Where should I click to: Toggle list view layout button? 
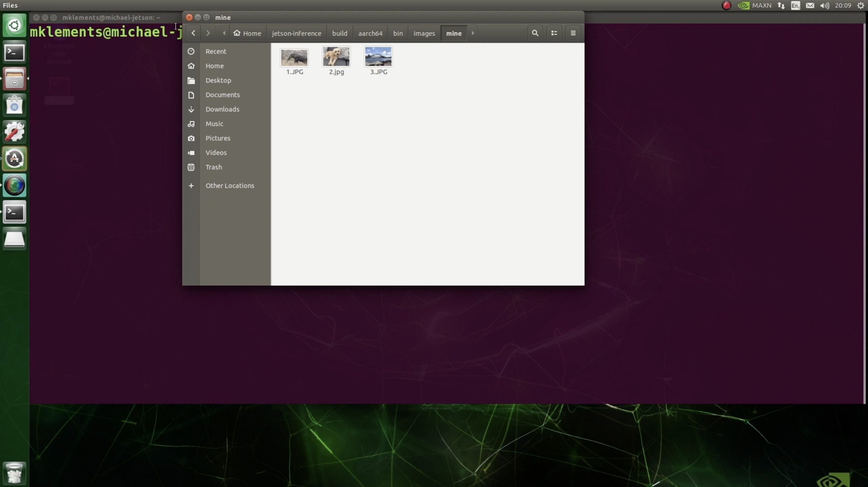[554, 33]
